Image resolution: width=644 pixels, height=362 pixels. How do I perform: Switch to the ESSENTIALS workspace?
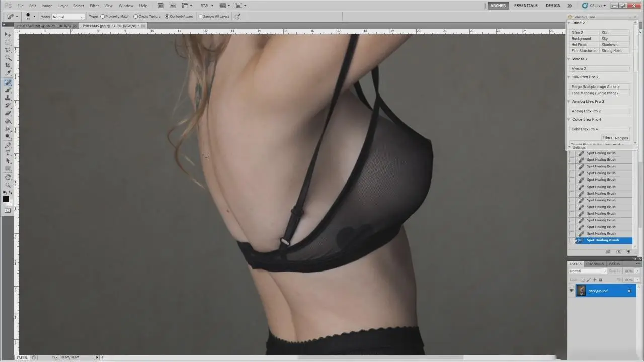click(x=526, y=6)
